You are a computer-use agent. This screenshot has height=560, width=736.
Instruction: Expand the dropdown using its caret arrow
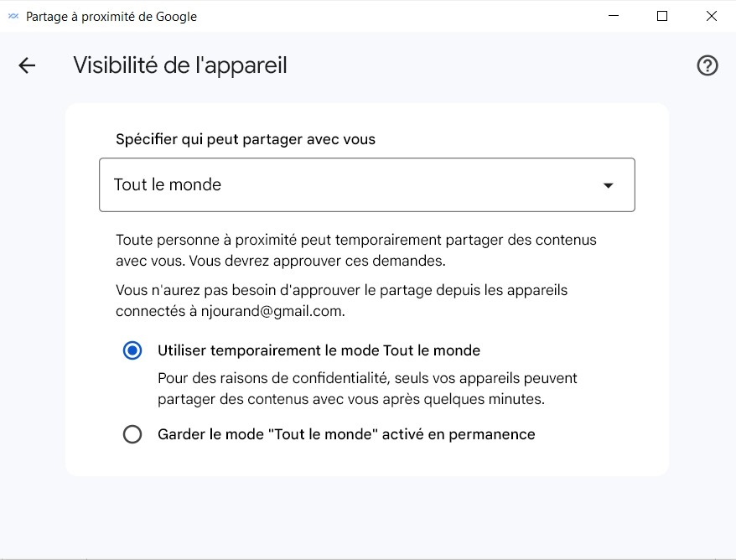pos(608,185)
